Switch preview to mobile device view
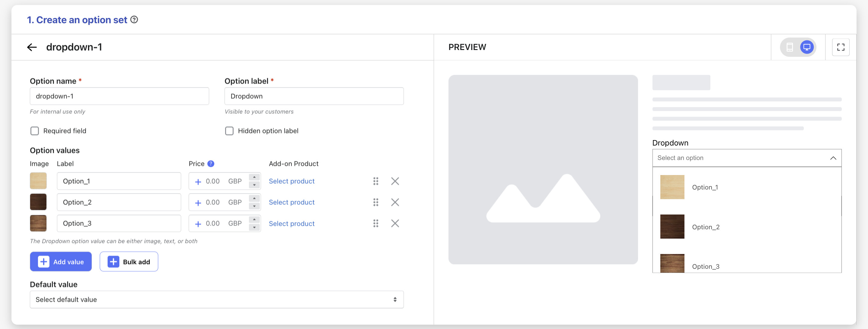 coord(790,47)
